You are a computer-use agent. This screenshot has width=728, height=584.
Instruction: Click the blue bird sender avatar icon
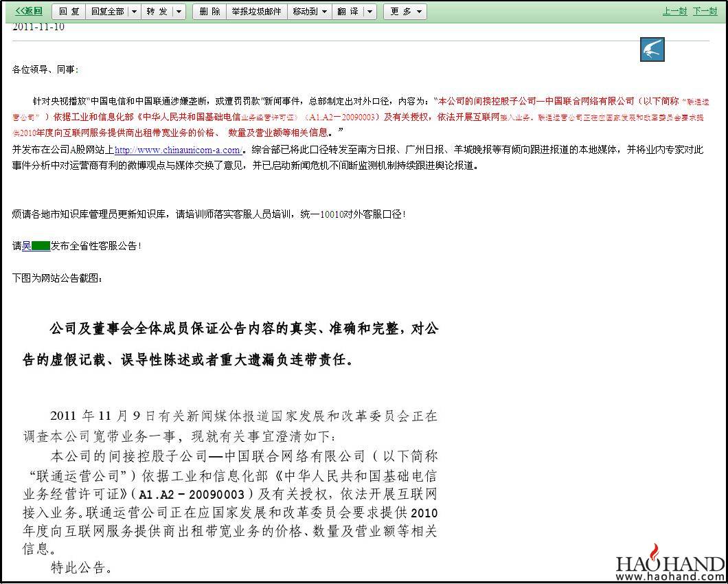pyautogui.click(x=652, y=49)
